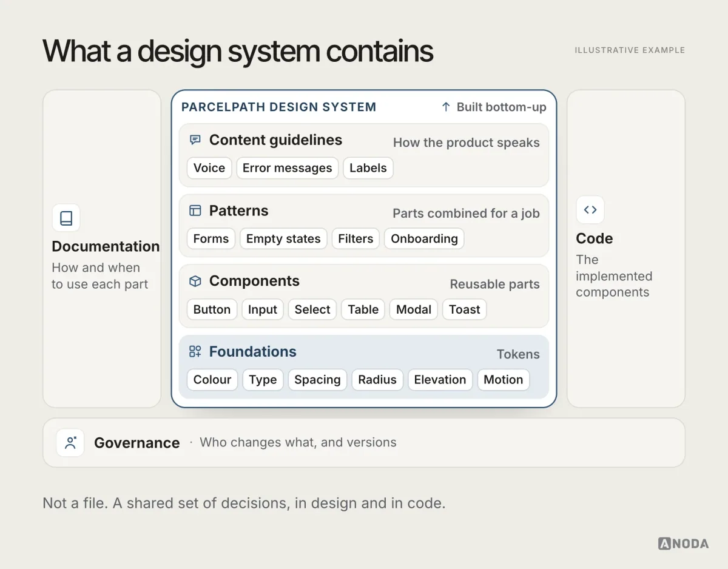Select the Voice chip
Image resolution: width=728 pixels, height=569 pixels.
(x=209, y=168)
